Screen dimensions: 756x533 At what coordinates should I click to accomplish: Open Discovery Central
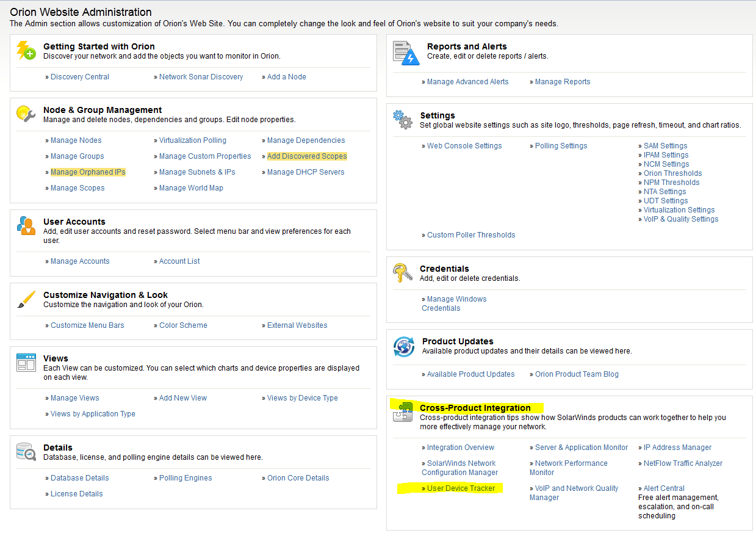pos(80,77)
